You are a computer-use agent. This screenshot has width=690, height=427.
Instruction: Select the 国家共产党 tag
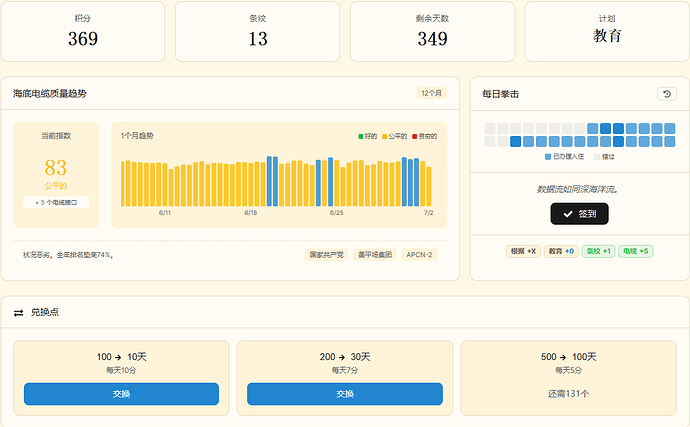[x=327, y=255]
